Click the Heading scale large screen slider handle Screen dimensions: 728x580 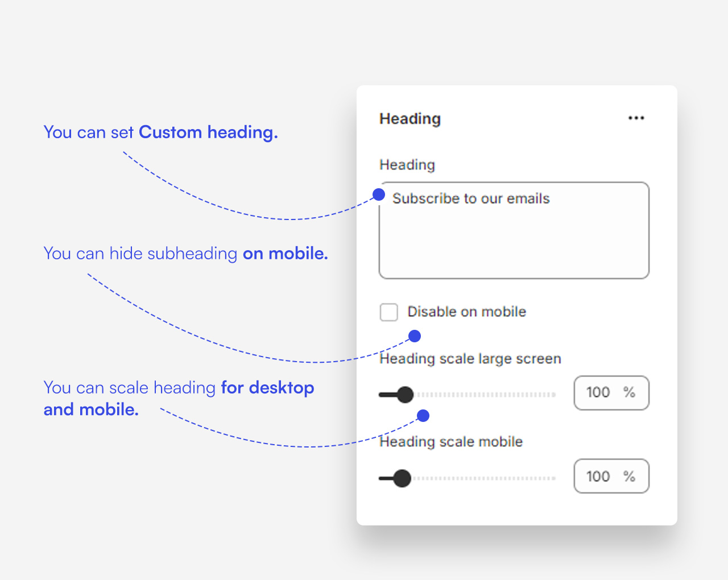[404, 395]
